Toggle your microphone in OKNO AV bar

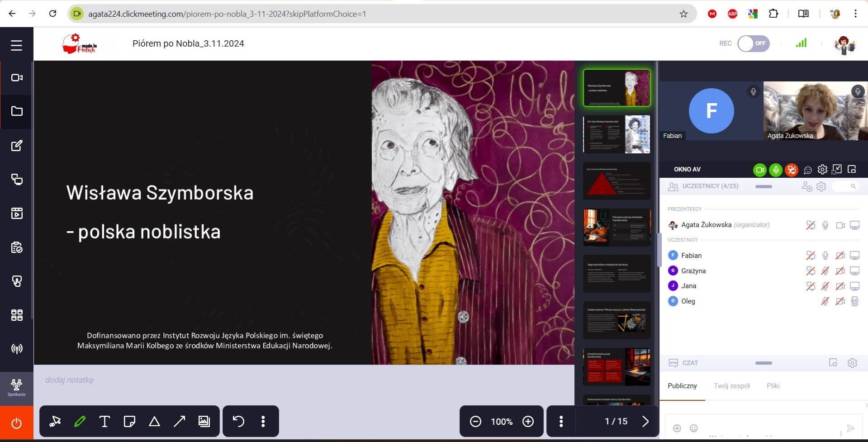(776, 170)
